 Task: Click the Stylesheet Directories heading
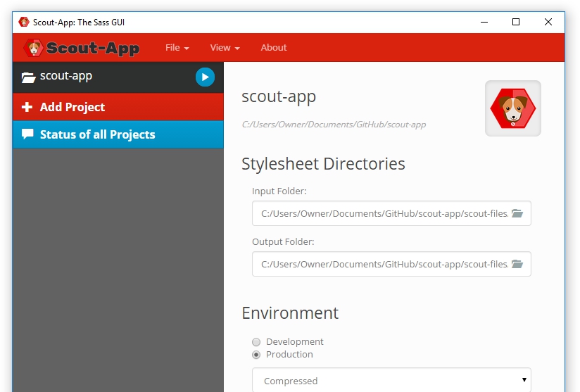click(323, 164)
